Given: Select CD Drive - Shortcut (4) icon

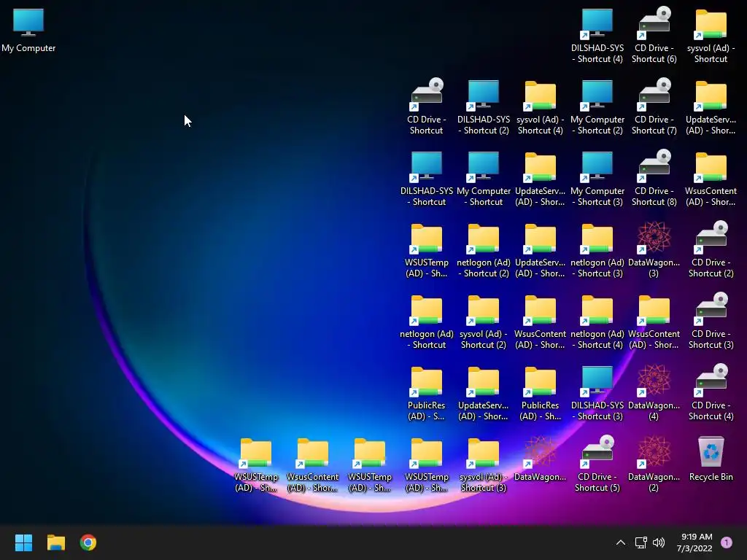Looking at the screenshot, I should (711, 393).
